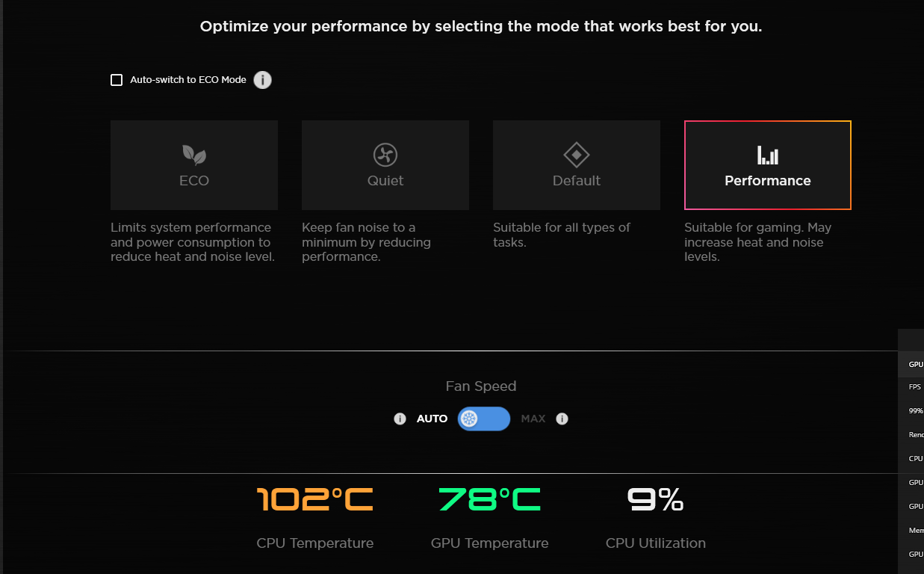Click the MAX fan speed label
This screenshot has width=924, height=574.
pos(533,419)
